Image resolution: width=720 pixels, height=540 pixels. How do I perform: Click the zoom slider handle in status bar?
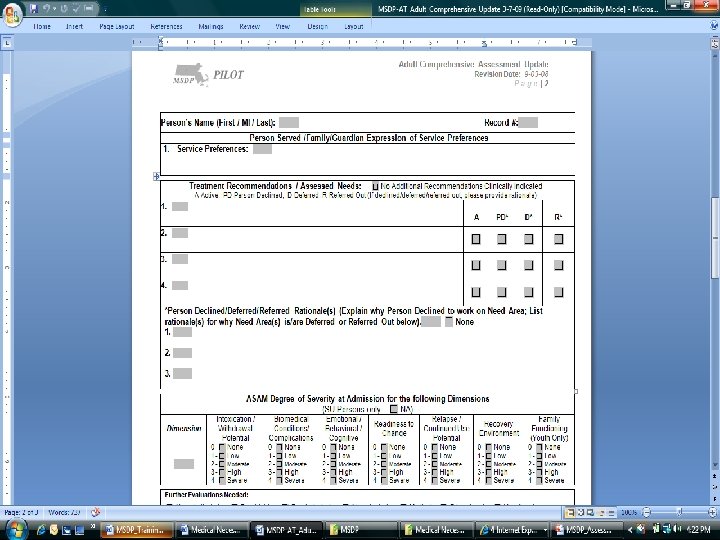(680, 512)
